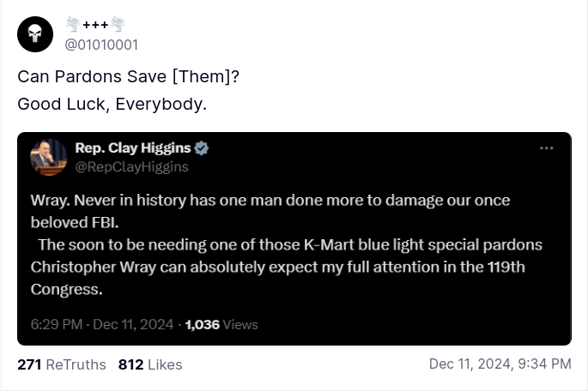Viewport: 588px width, 391px height.
Task: View the 271 ReTruths list
Action: 62,364
